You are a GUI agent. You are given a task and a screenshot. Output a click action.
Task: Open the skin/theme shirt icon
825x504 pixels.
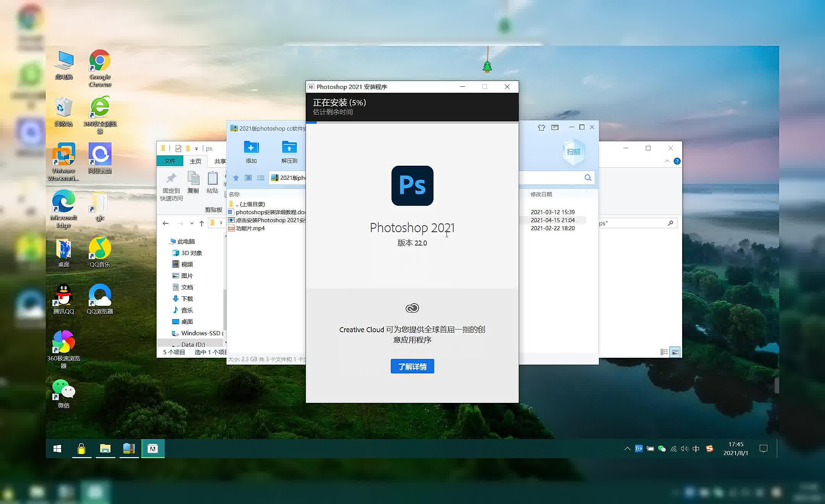[x=541, y=128]
